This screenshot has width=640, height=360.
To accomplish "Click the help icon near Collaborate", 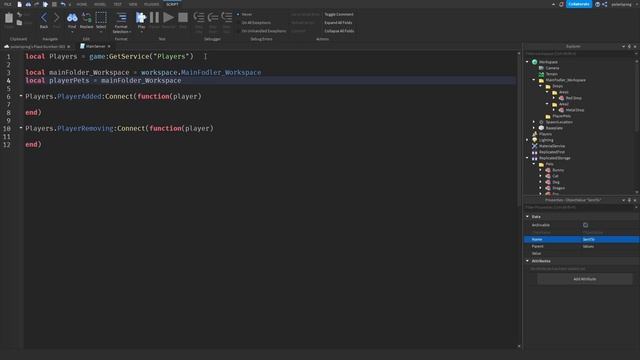I will coord(597,4).
